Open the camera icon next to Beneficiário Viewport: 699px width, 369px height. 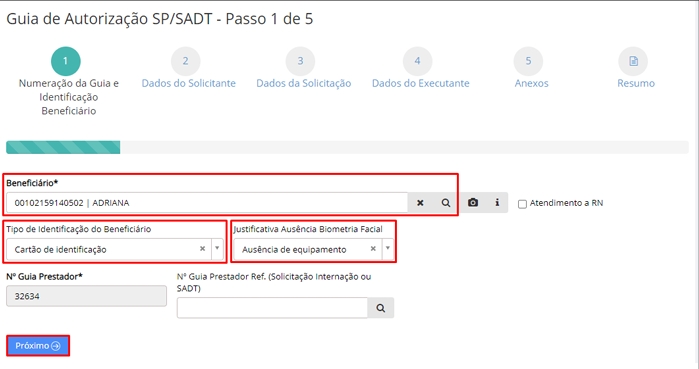[x=473, y=203]
